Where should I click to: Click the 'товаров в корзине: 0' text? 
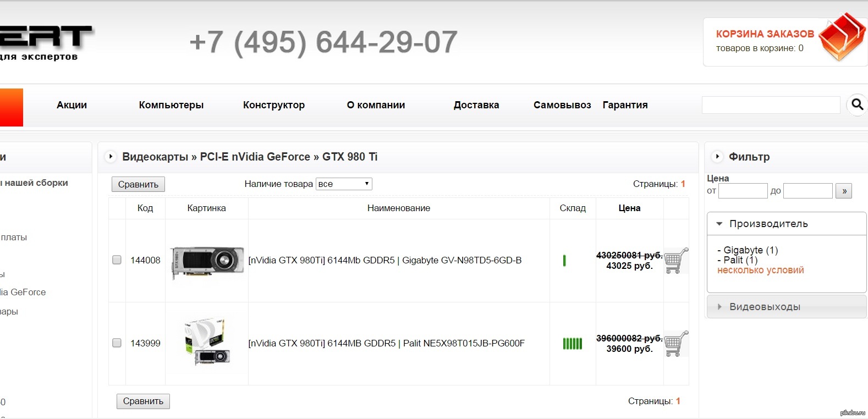760,48
